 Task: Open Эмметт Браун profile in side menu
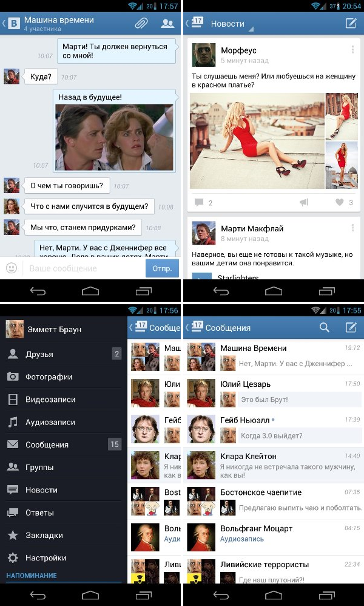tap(64, 329)
